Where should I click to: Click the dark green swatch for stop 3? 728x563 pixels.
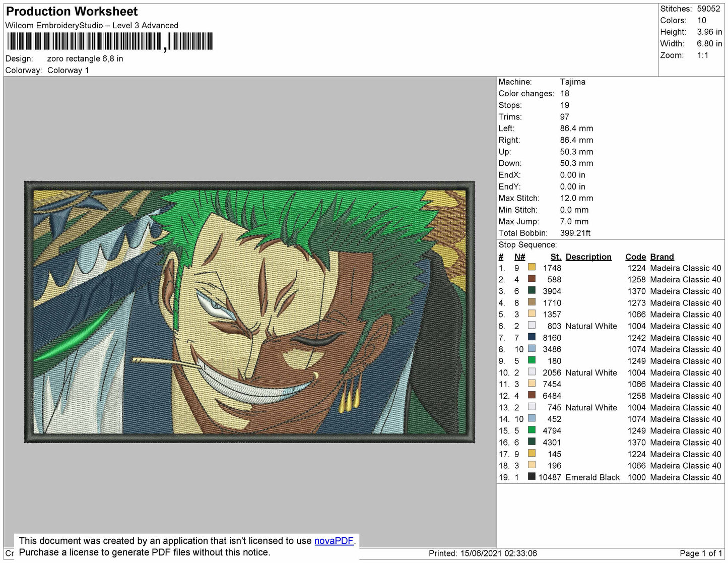532,291
